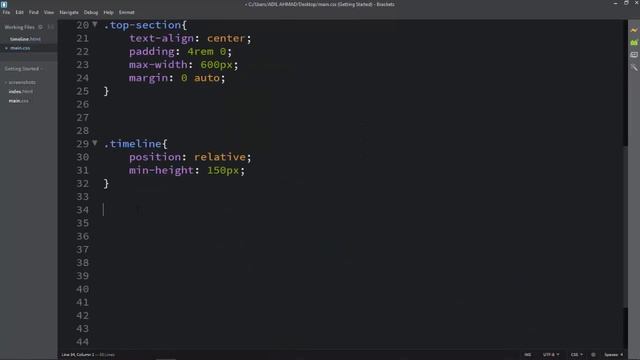The image size is (640, 360).
Task: Select main.css in Working Files
Action: coord(20,48)
